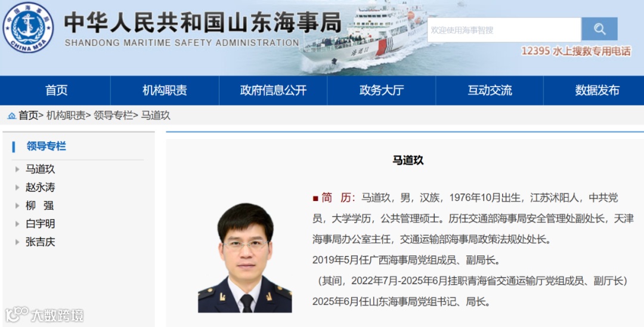Open the 首页 navigation menu

pos(56,90)
